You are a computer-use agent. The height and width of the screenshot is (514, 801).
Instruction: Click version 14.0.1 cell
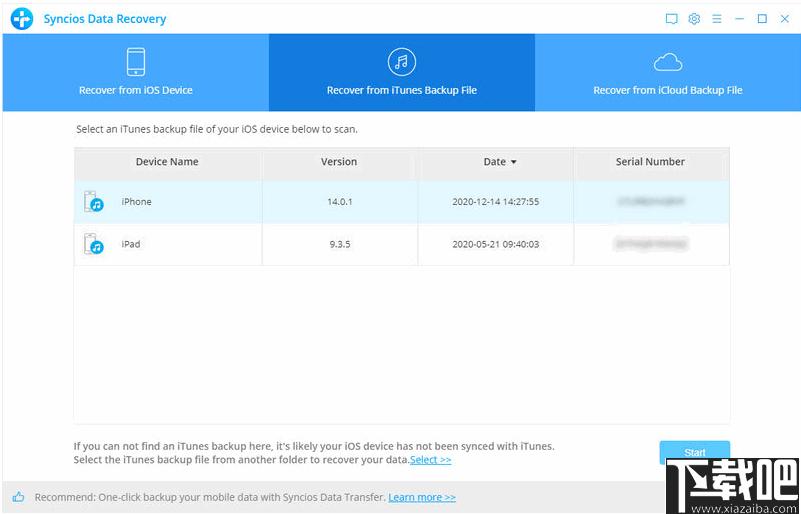(x=340, y=202)
